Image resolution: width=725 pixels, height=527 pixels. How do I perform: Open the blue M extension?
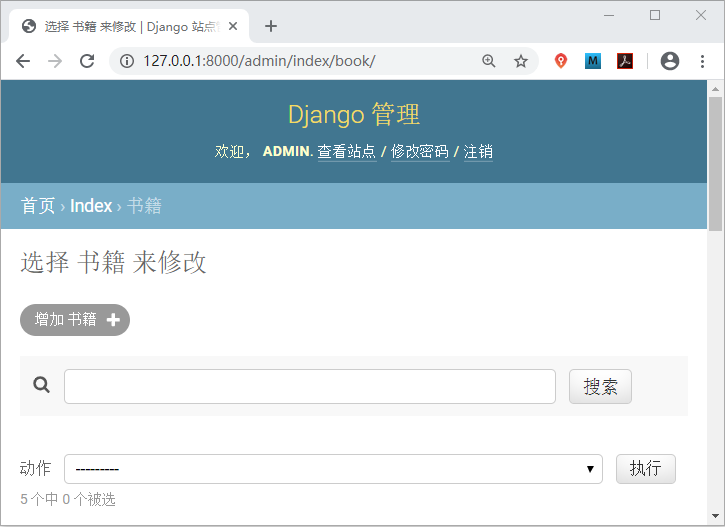(x=593, y=61)
